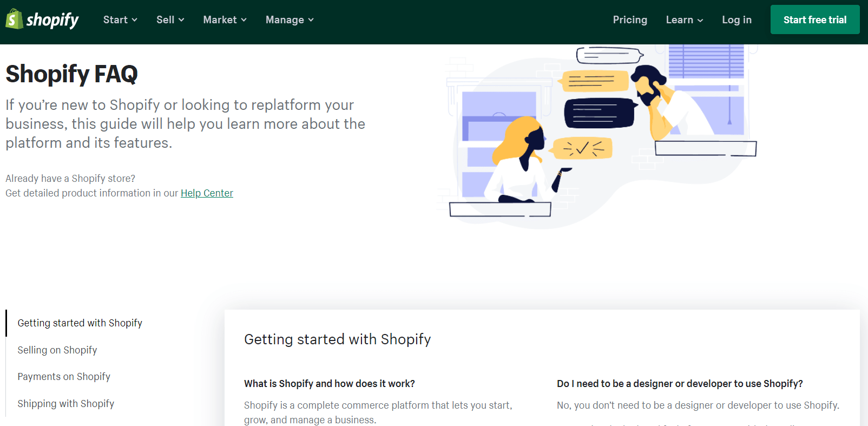Screen dimensions: 868x426
Task: Expand the Market navigation dropdown
Action: pos(225,20)
